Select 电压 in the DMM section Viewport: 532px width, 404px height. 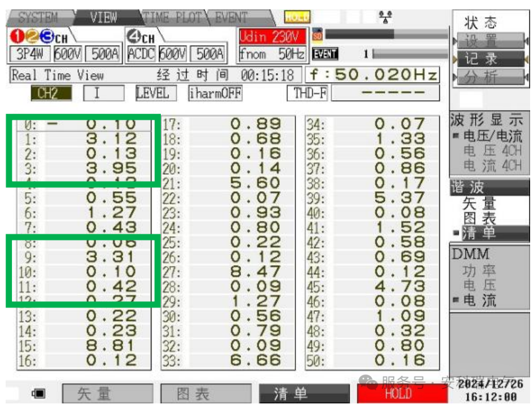pos(479,286)
